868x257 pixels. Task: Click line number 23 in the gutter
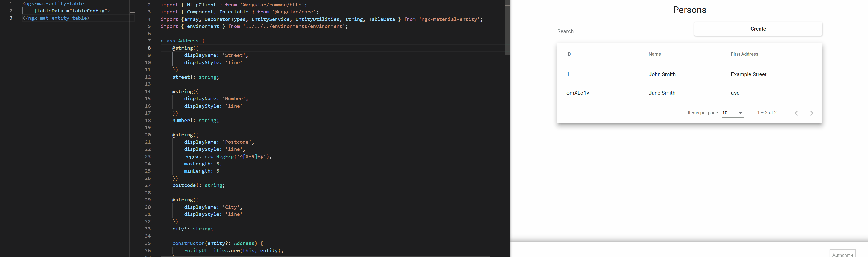(148, 157)
